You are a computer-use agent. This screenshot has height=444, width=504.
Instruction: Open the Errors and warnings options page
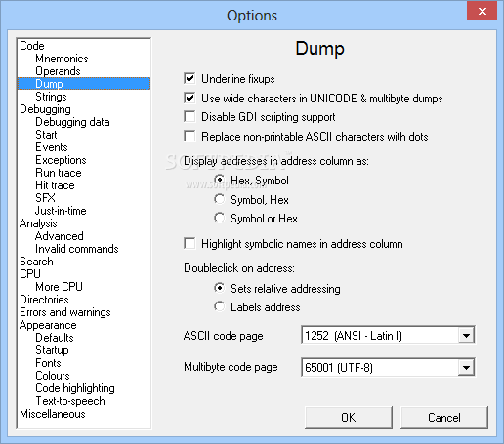(65, 312)
